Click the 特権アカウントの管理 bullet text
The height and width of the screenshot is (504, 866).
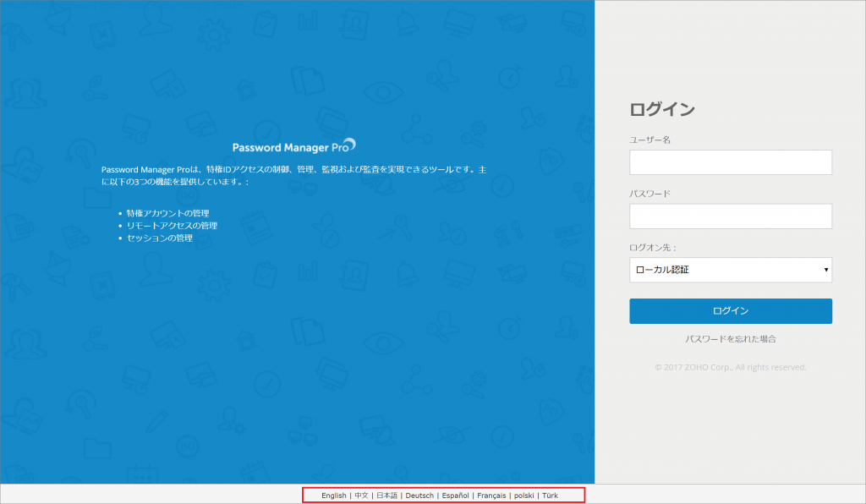coord(168,213)
